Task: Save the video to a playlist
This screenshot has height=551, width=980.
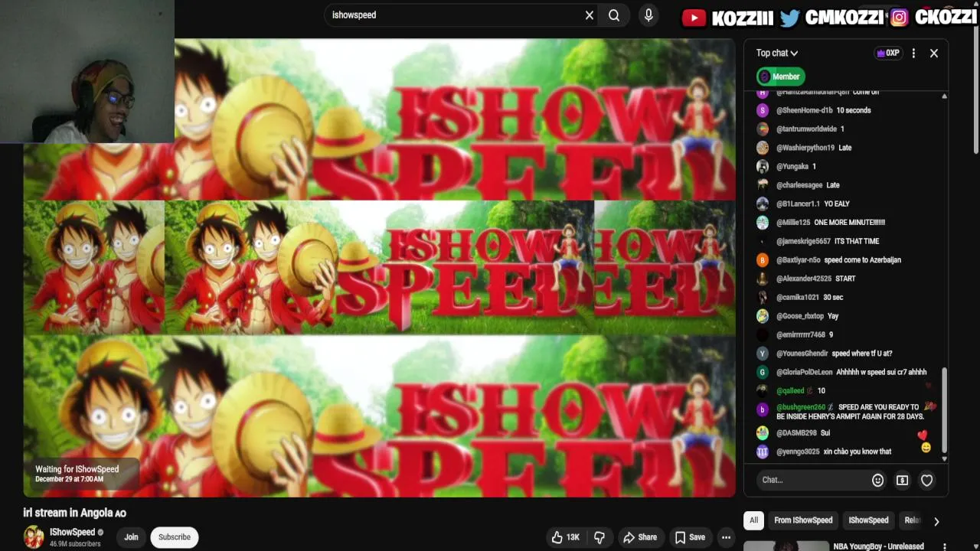Action: [689, 537]
